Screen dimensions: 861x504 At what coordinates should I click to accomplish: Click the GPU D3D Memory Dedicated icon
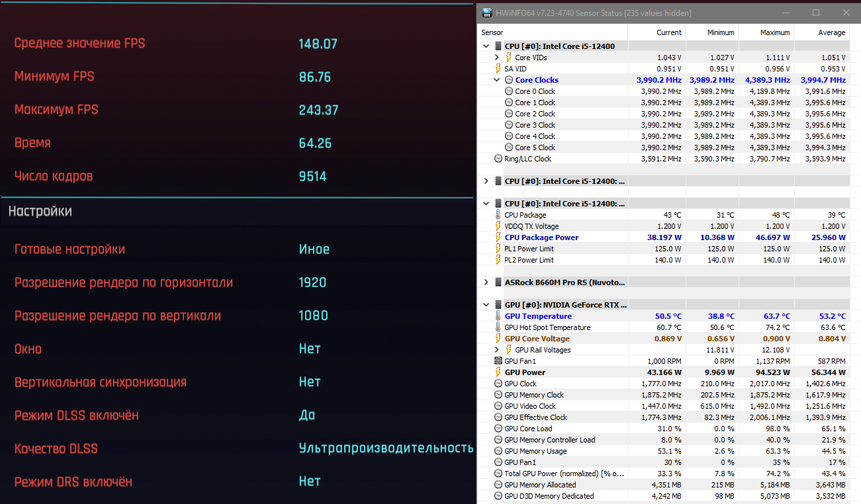[498, 496]
